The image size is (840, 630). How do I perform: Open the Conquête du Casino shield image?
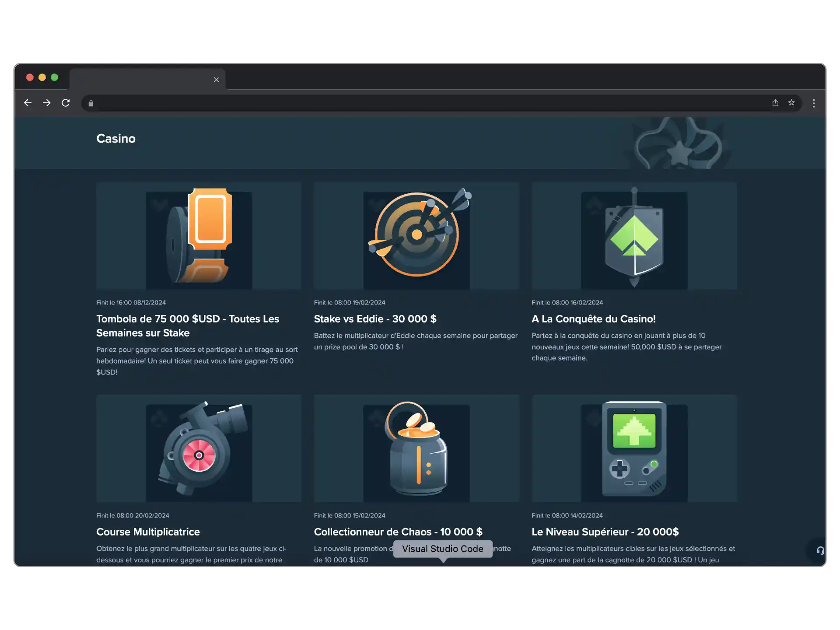(634, 236)
